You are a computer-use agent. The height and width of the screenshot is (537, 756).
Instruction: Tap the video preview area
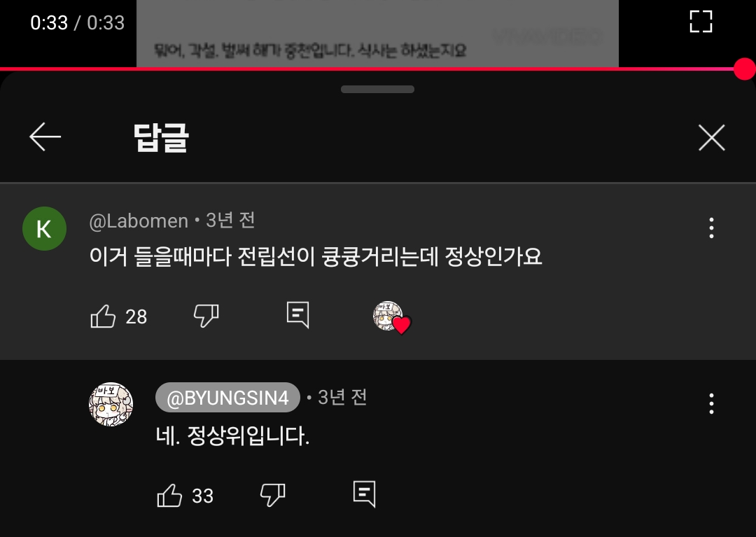(377, 34)
